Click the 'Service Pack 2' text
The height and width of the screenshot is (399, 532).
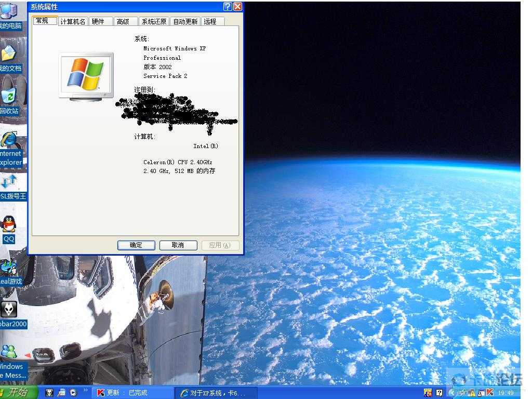tap(165, 76)
